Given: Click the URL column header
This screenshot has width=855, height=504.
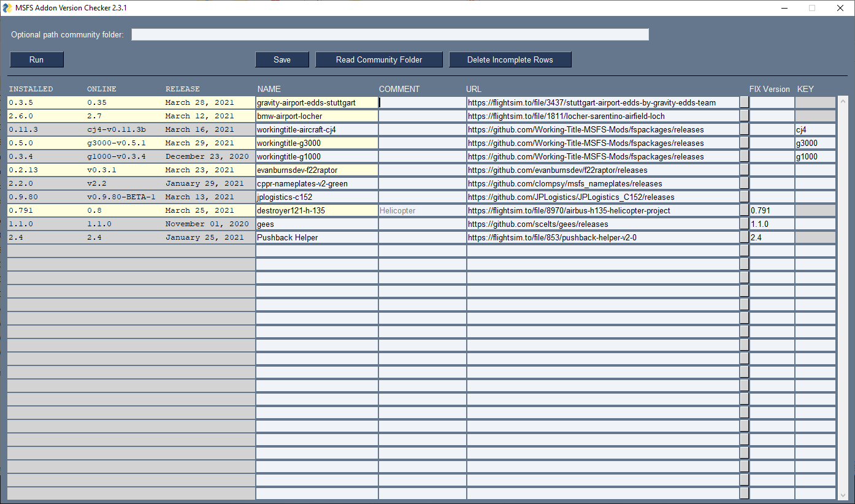Looking at the screenshot, I should point(474,89).
